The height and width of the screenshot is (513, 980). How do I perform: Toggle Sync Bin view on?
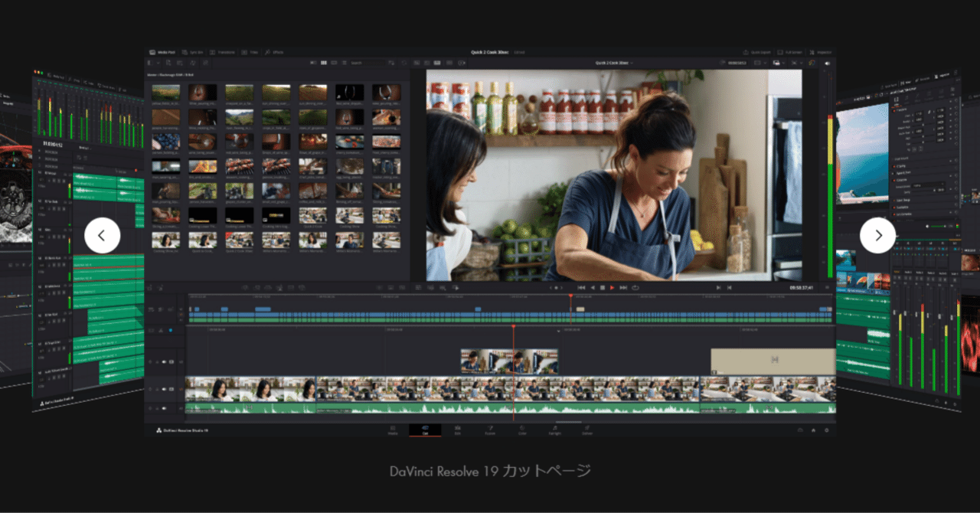tap(194, 53)
